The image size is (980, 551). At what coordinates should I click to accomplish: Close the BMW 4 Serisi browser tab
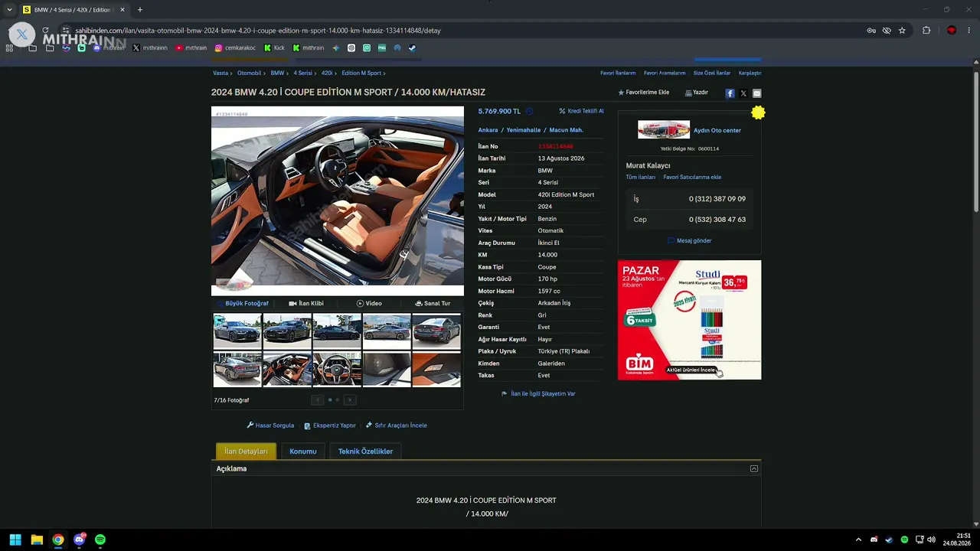coord(122,10)
